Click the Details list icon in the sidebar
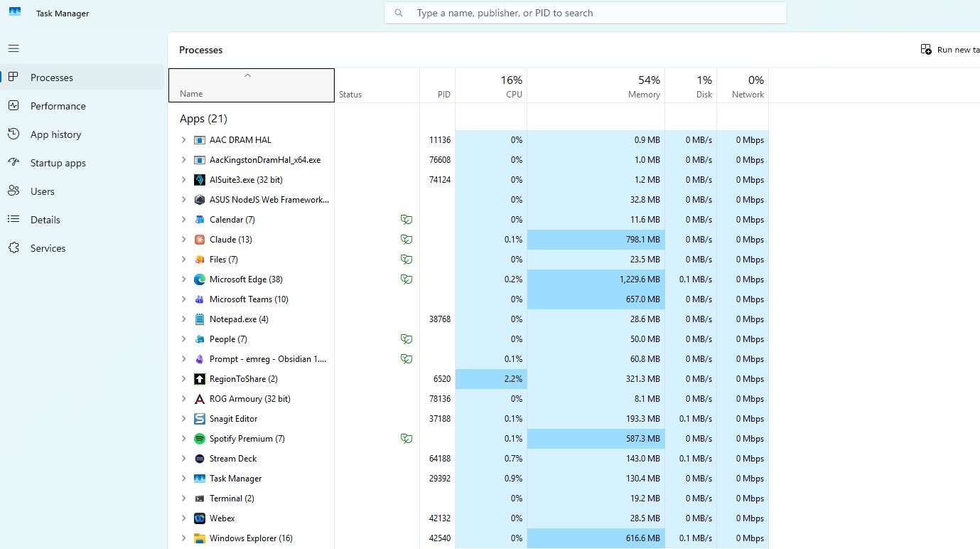Image resolution: width=980 pixels, height=549 pixels. pos(14,219)
